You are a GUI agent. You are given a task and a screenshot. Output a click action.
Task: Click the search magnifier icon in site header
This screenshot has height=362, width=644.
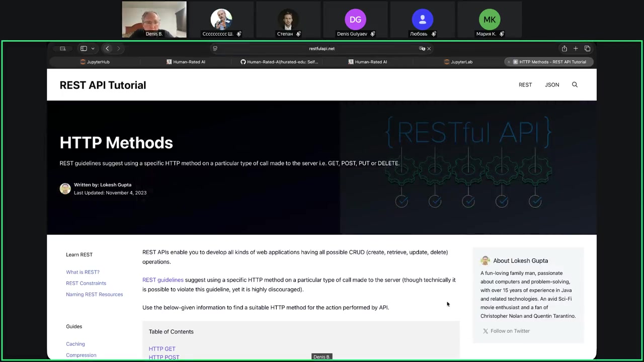point(575,85)
